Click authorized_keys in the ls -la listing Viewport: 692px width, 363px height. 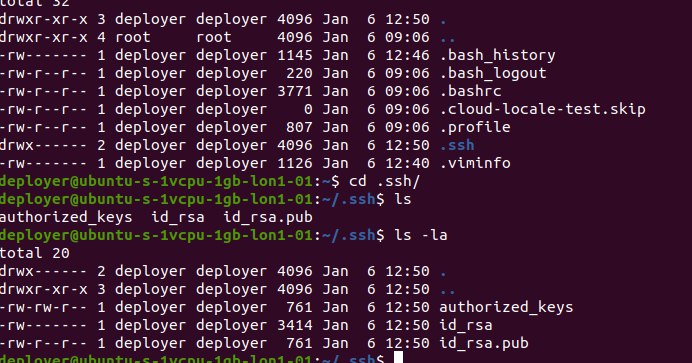(x=506, y=307)
